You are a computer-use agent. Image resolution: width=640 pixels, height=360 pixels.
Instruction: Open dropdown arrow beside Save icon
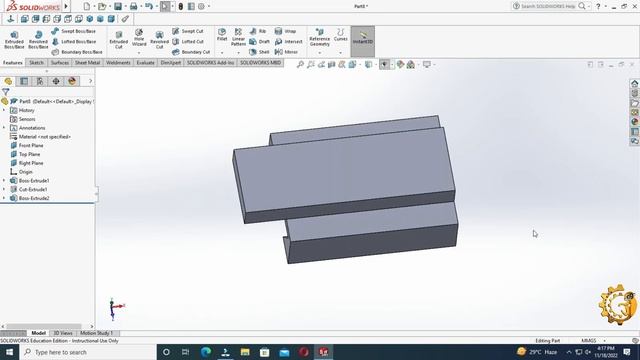(x=125, y=7)
